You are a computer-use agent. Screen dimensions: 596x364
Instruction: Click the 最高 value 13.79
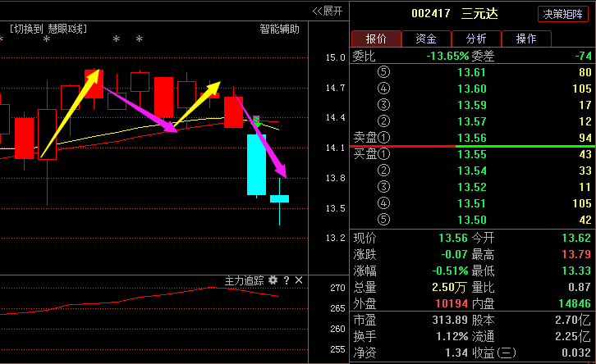coord(576,254)
